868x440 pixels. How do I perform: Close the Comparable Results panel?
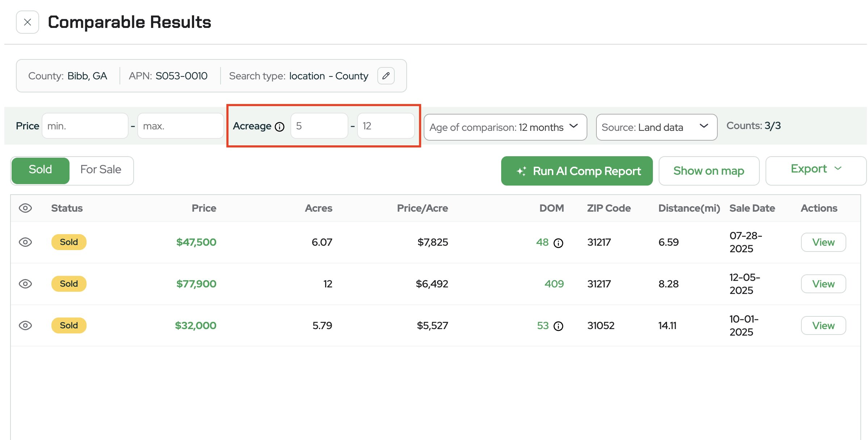28,22
